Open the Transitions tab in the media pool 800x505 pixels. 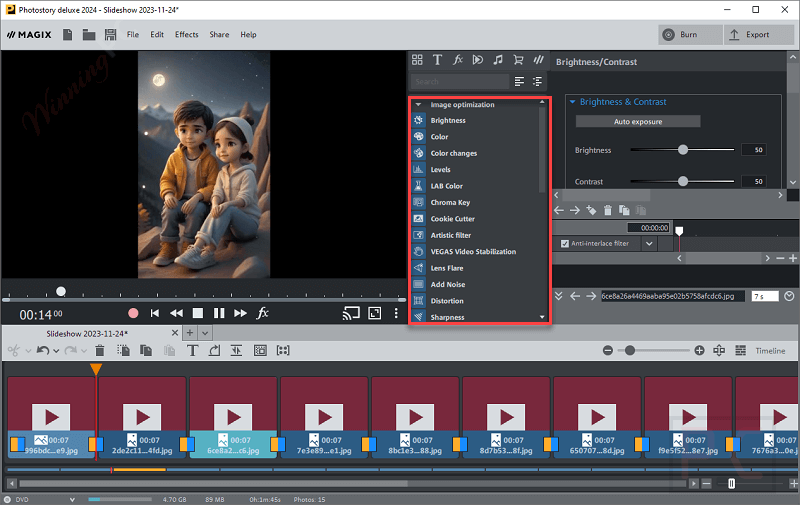[478, 60]
